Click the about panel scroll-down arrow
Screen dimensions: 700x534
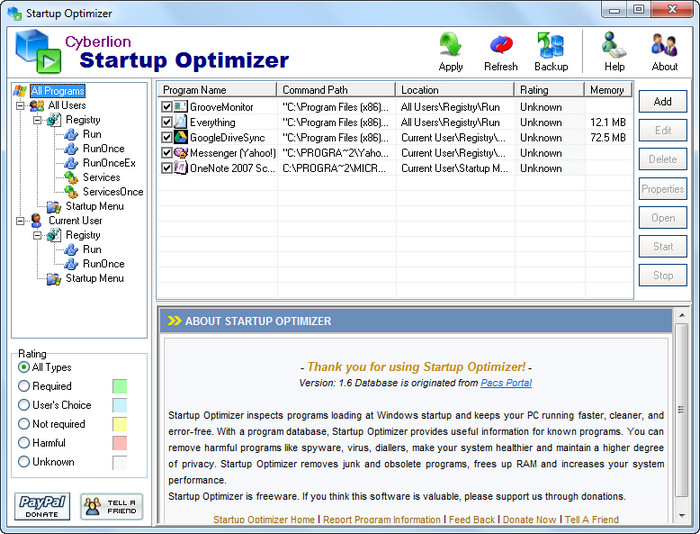click(681, 516)
